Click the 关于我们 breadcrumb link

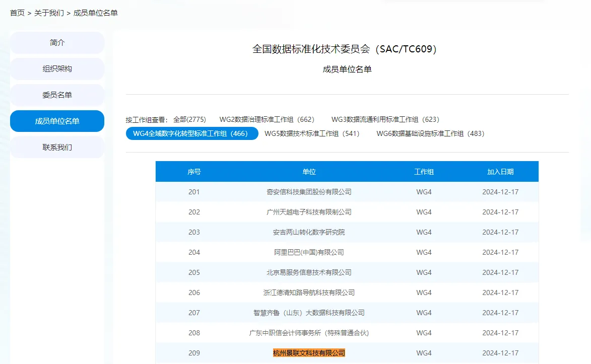click(49, 13)
